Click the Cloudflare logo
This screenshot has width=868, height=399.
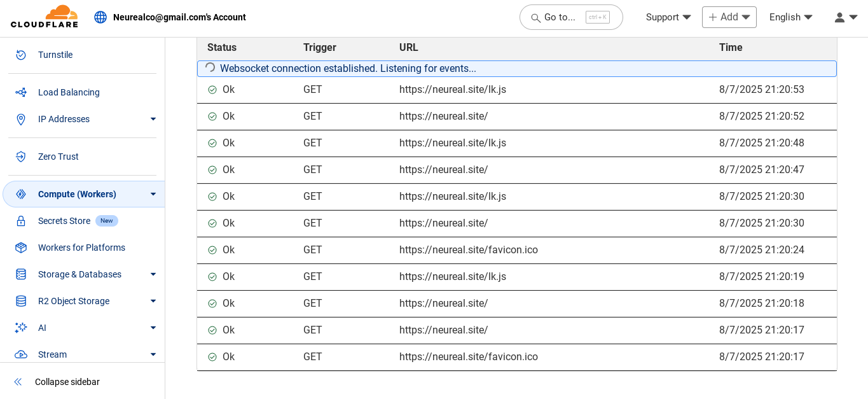click(44, 17)
